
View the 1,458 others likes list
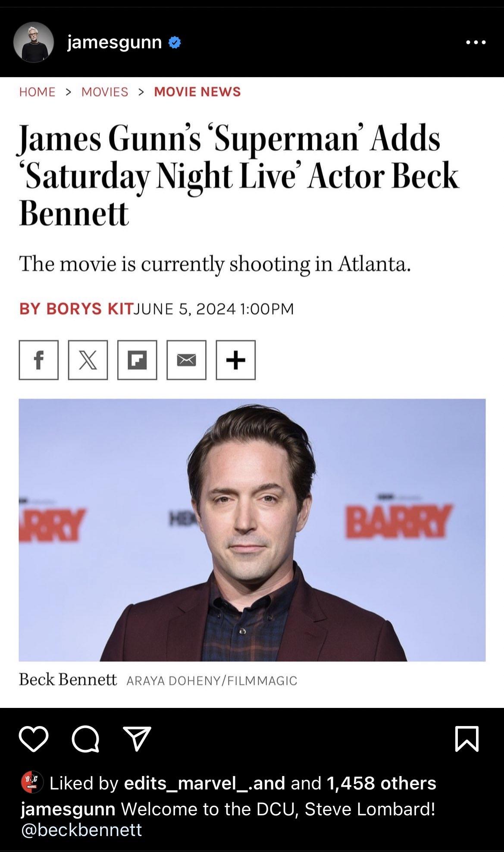[x=381, y=783]
